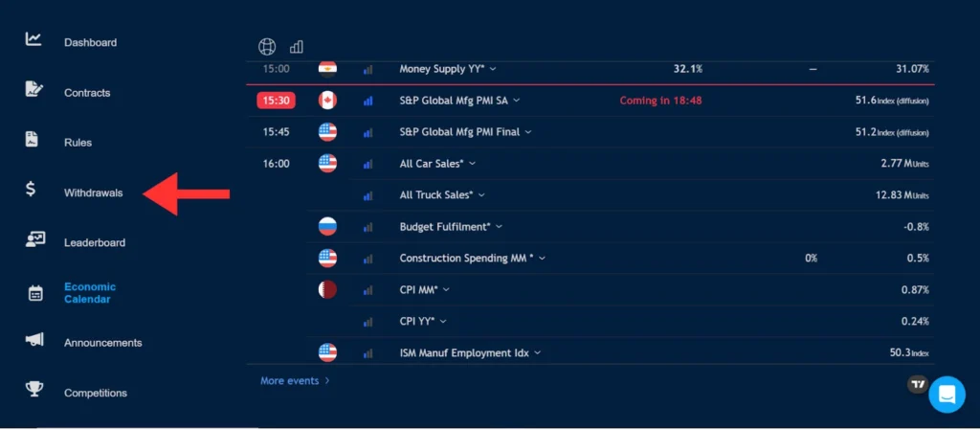Click the Competitions trophy icon
The width and height of the screenshot is (980, 430).
pos(34,390)
